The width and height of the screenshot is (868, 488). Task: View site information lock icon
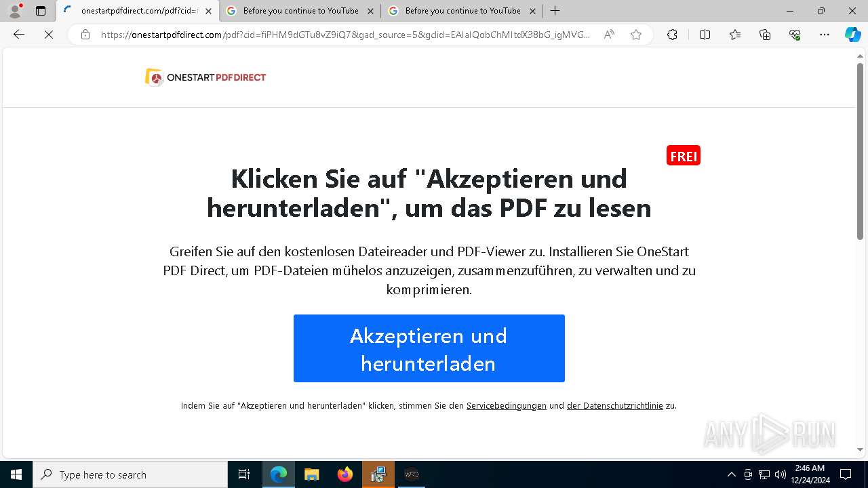(x=85, y=35)
